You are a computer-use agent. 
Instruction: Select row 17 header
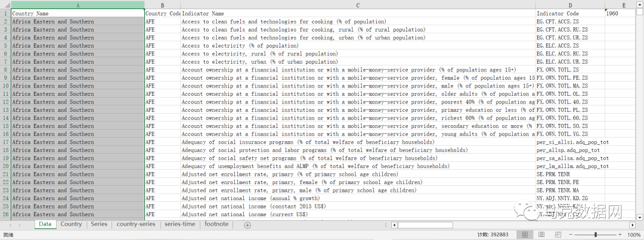(x=5, y=142)
